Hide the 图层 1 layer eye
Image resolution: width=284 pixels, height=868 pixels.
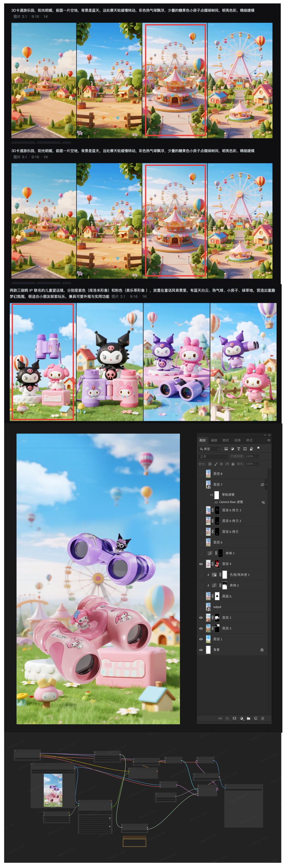tap(201, 639)
